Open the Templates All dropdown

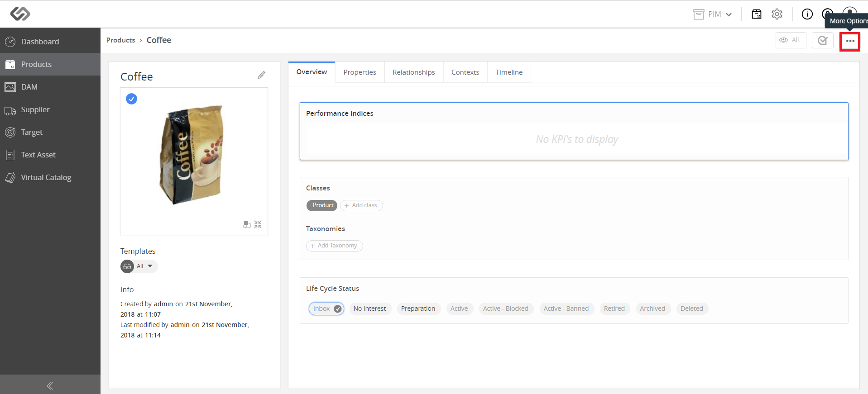coord(139,266)
